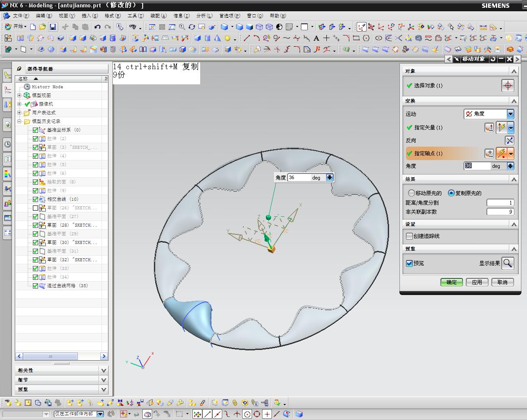Image resolution: width=527 pixels, height=420 pixels.
Task: Collapse the 对象 section chevron
Action: pos(514,71)
